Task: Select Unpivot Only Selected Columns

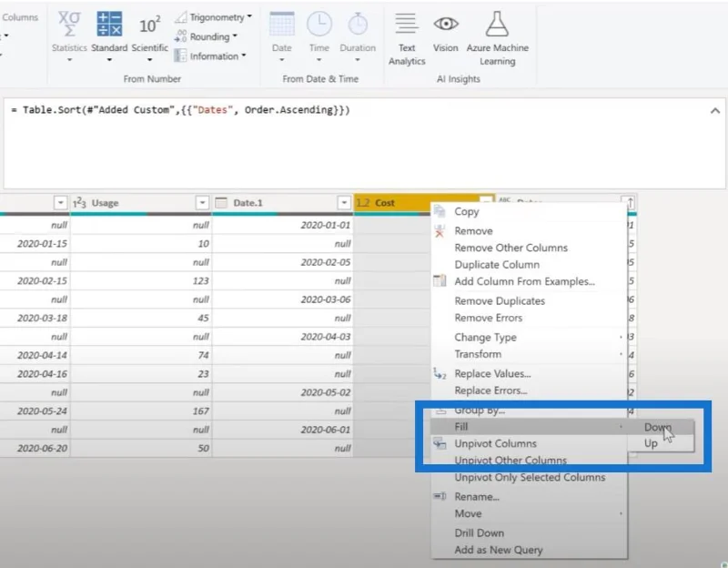Action: pyautogui.click(x=530, y=477)
